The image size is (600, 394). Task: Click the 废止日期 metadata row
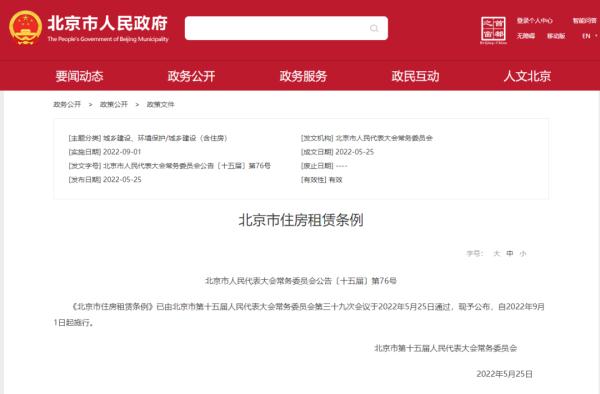point(324,166)
